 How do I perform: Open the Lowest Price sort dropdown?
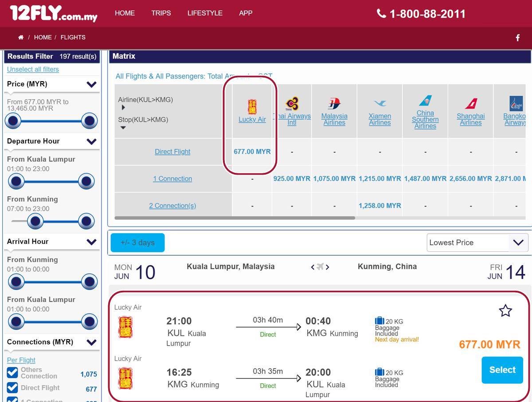coord(477,243)
